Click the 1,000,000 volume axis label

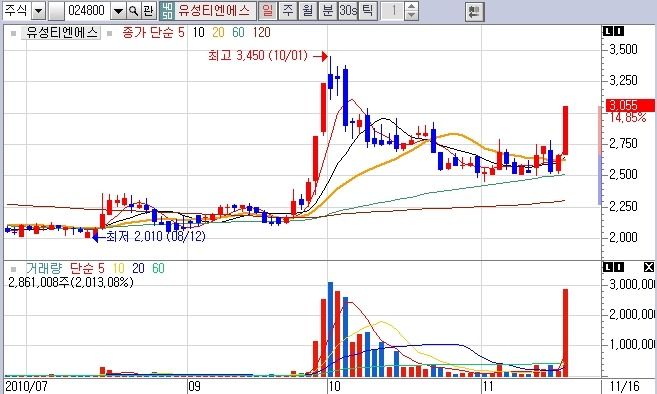click(x=632, y=345)
